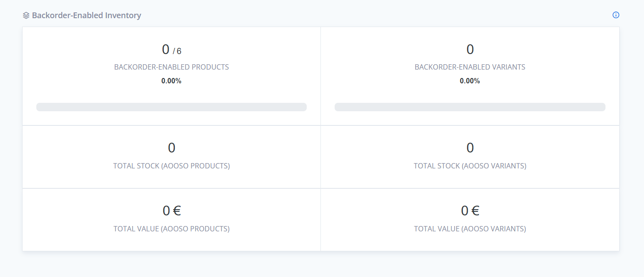The height and width of the screenshot is (277, 644).
Task: Open the info tooltip in the top right corner
Action: (x=616, y=15)
